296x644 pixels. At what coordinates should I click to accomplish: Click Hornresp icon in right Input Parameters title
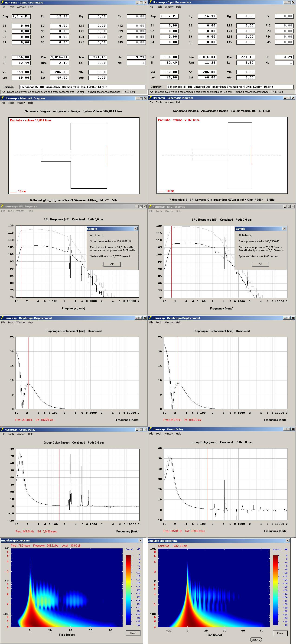point(150,2)
